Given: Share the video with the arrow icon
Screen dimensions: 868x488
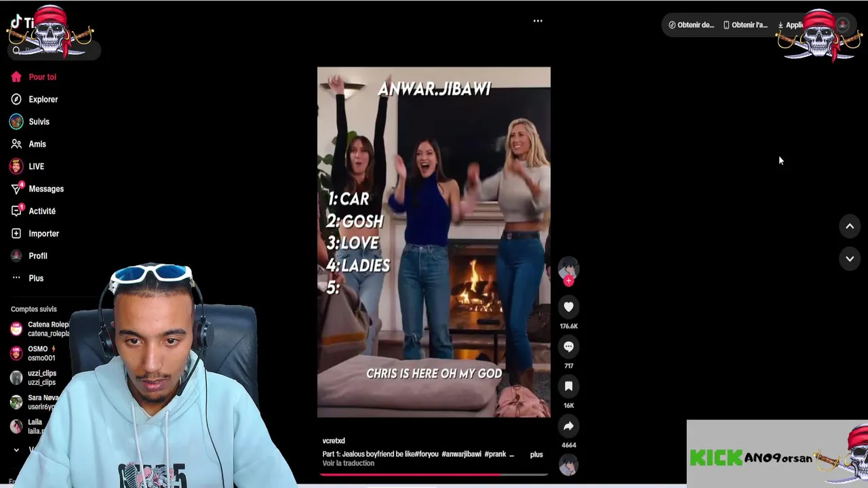Looking at the screenshot, I should 568,426.
